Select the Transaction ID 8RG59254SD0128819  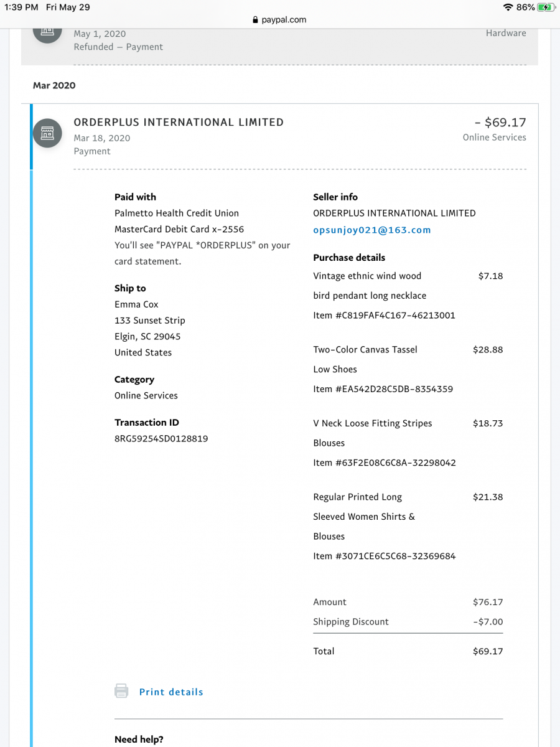(161, 438)
